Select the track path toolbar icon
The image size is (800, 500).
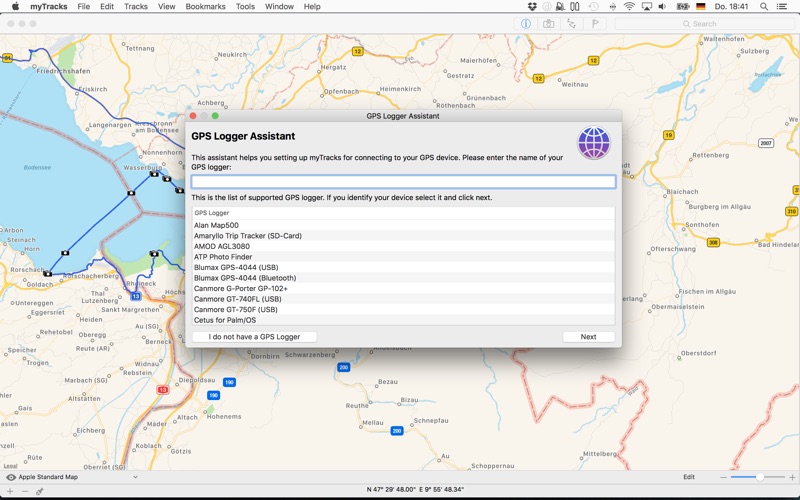571,23
